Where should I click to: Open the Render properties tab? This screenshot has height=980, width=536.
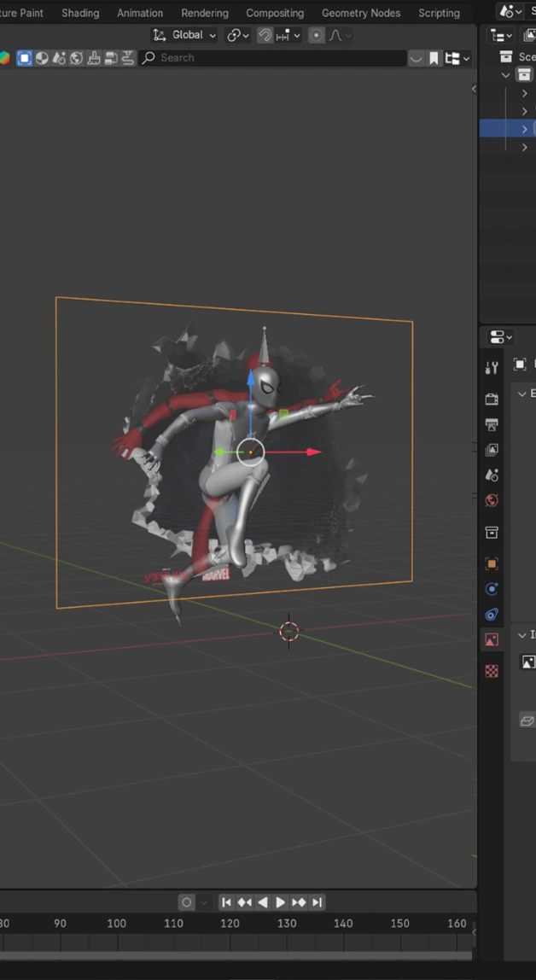492,399
